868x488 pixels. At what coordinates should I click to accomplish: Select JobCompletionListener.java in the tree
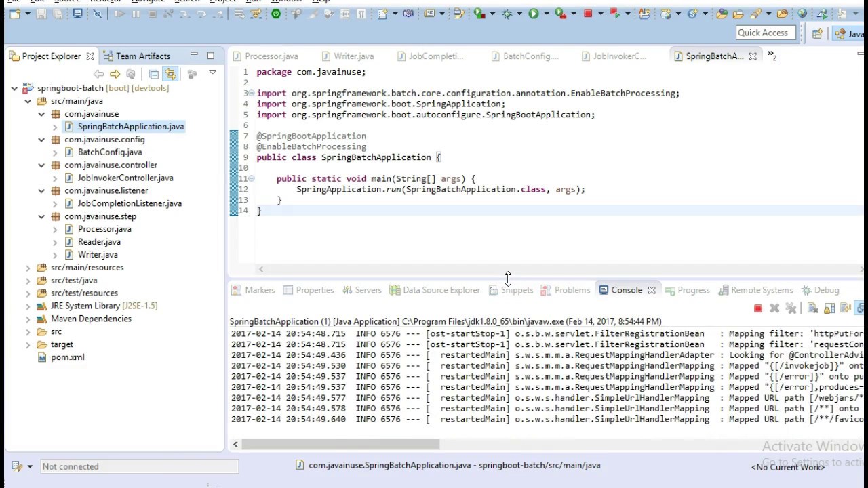point(129,203)
